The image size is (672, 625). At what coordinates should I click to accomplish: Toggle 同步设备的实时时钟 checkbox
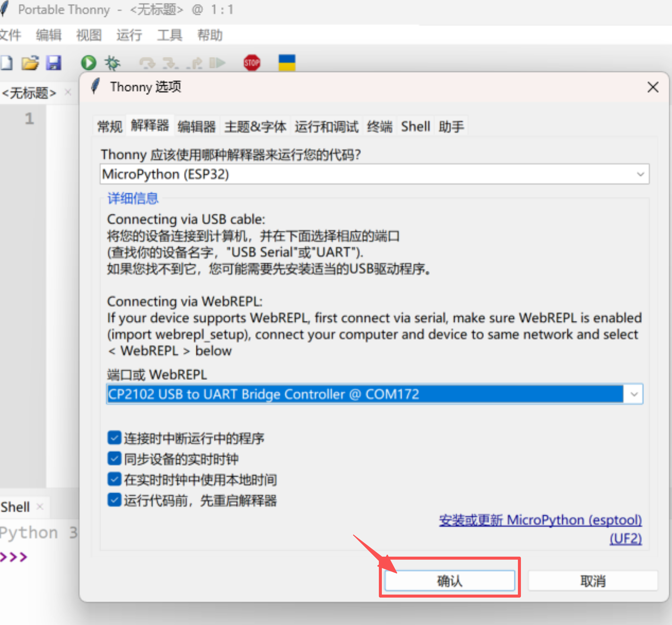point(114,459)
